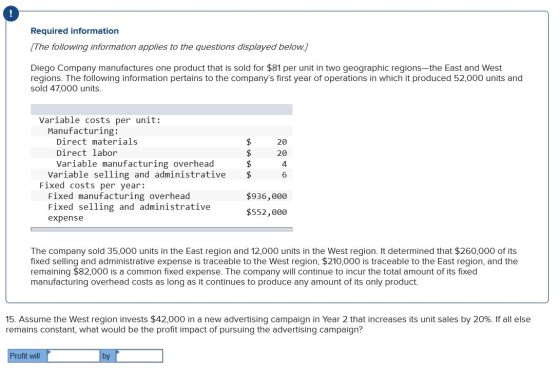Viewport: 560px width, 374px height.
Task: Click the italic 'following information applies' note
Action: [169, 47]
